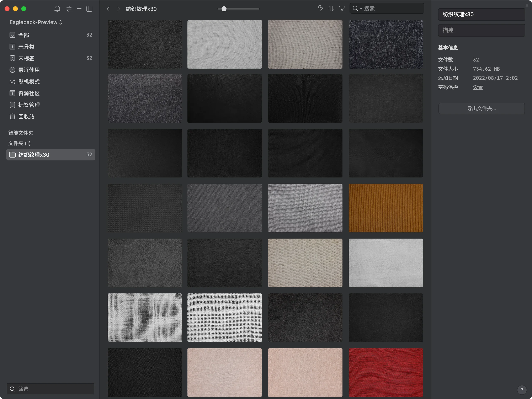532x399 pixels.
Task: Select the beige canvas thumbnail in top row
Action: point(305,44)
